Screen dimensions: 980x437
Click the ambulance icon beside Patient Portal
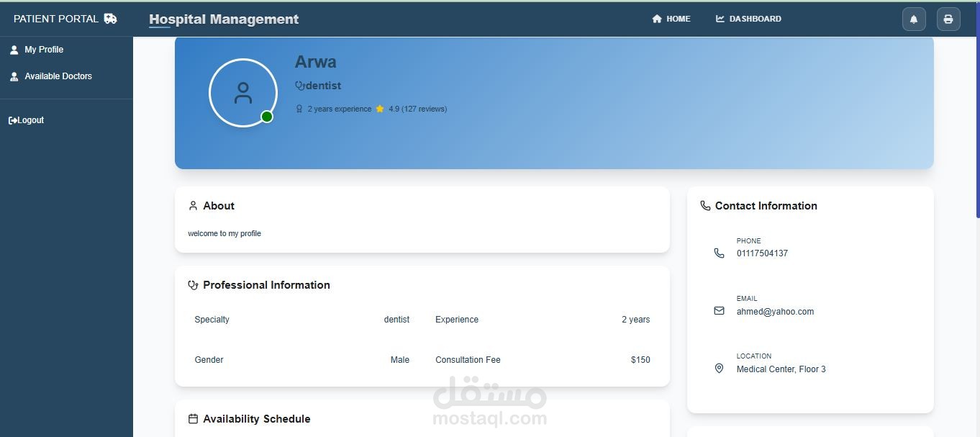110,19
